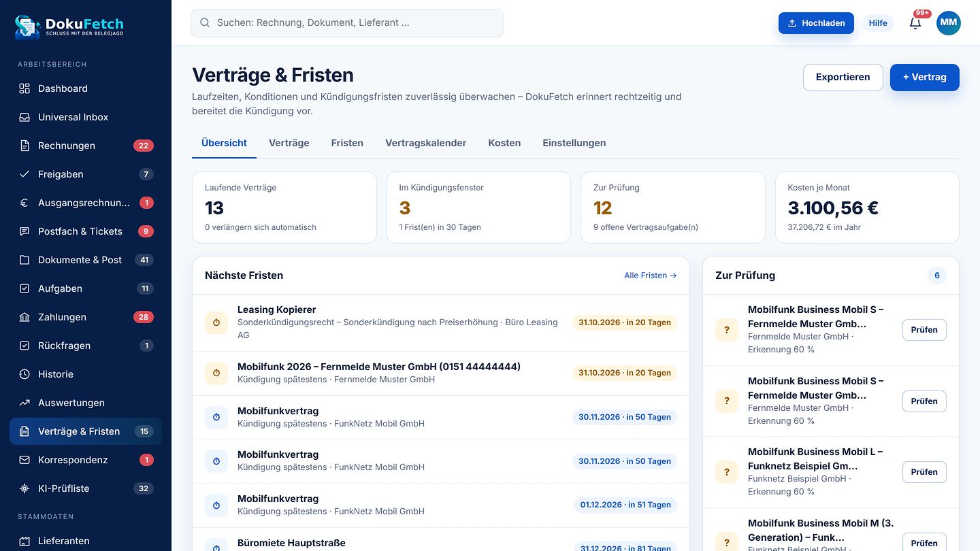Open the Laufende Verträge card
Image resolution: width=980 pixels, height=551 pixels.
[x=284, y=207]
